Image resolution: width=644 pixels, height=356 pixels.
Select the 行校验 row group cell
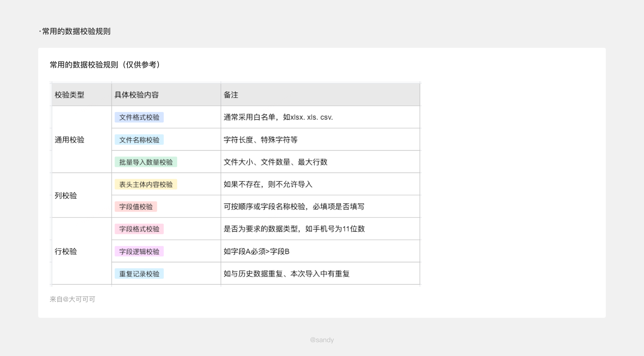coord(66,251)
